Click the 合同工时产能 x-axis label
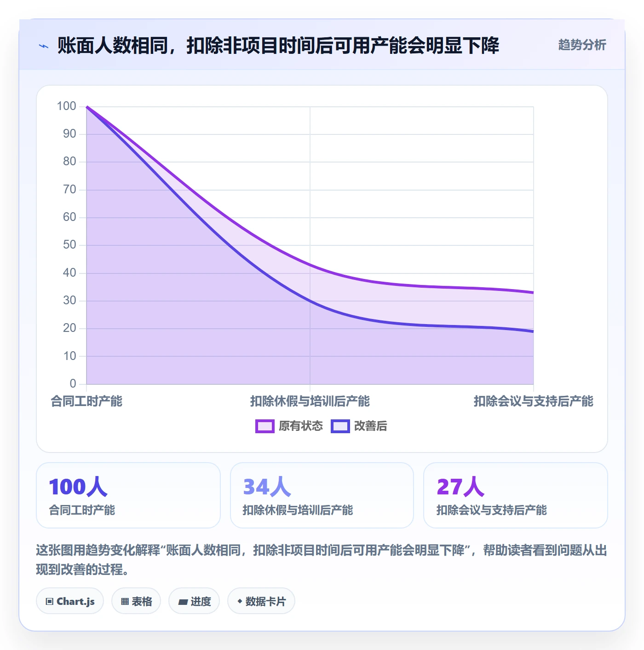This screenshot has height=650, width=644. 86,401
